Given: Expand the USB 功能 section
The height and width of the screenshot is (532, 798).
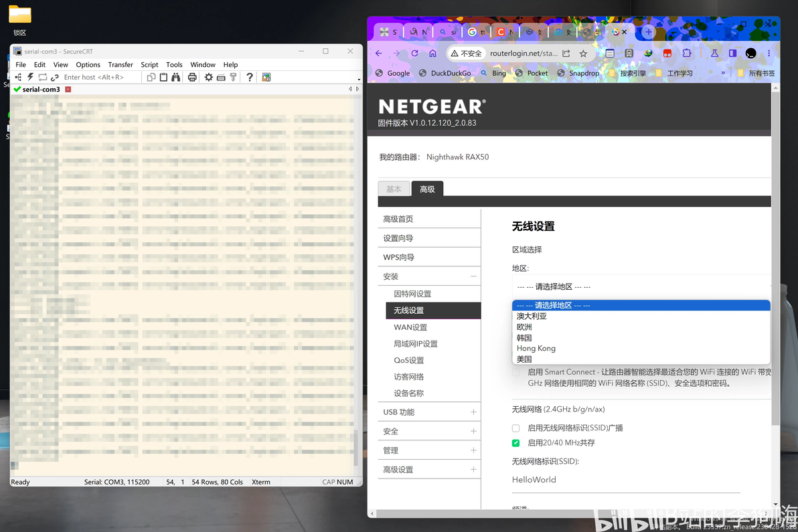Looking at the screenshot, I should [473, 412].
